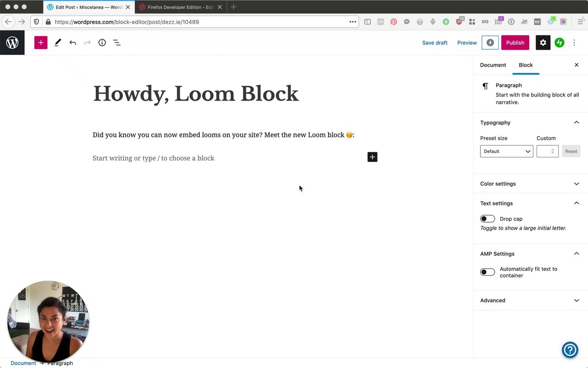Click the redo arrow icon
Viewport: 588px width, 368px height.
coord(87,43)
